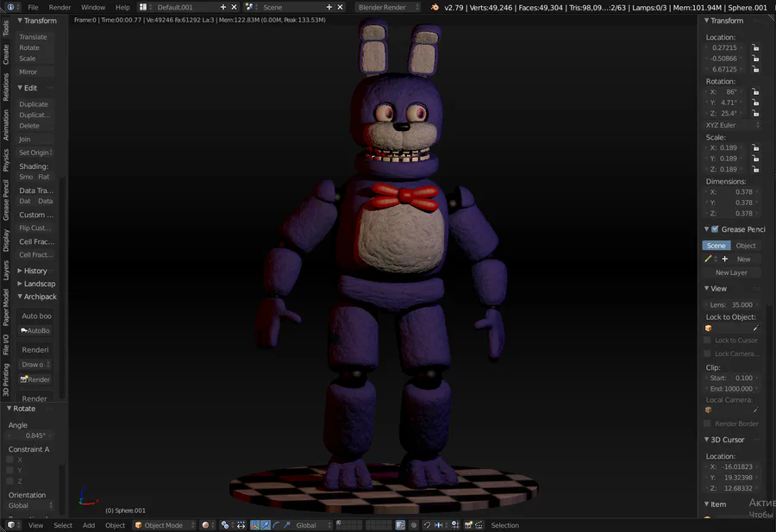Toggle the 3D manipulator widget icon
This screenshot has width=776, height=532.
255,525
